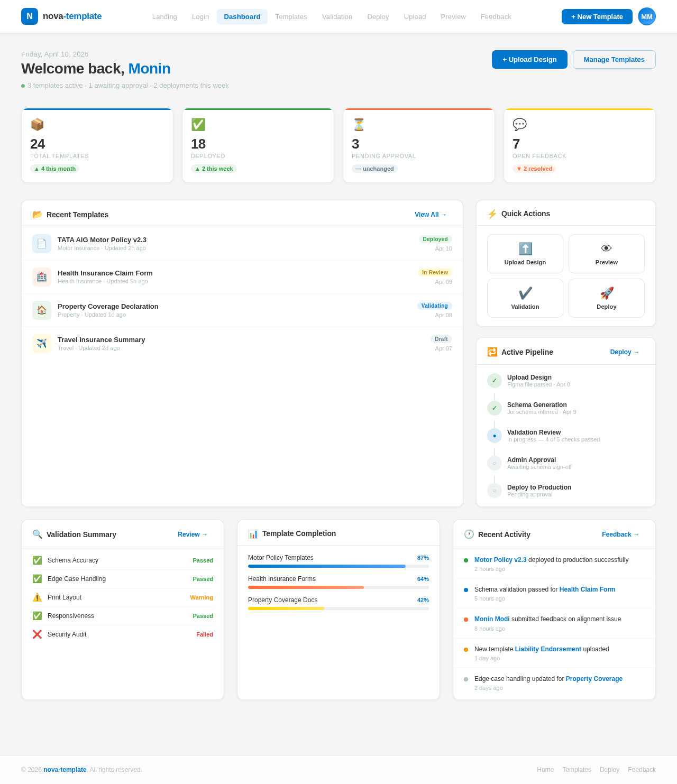Open the footer Home link
Screen dimensions: 677x784
[x=545, y=770]
